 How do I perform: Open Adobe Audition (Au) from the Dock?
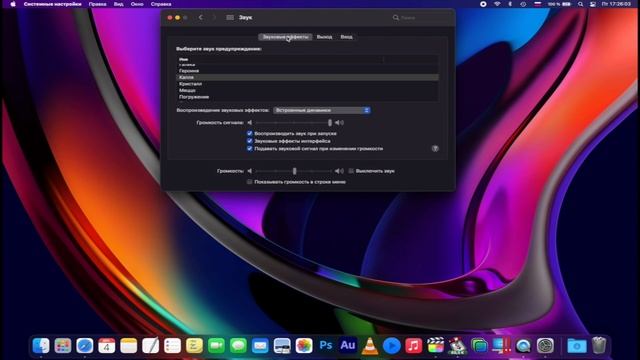[348, 346]
